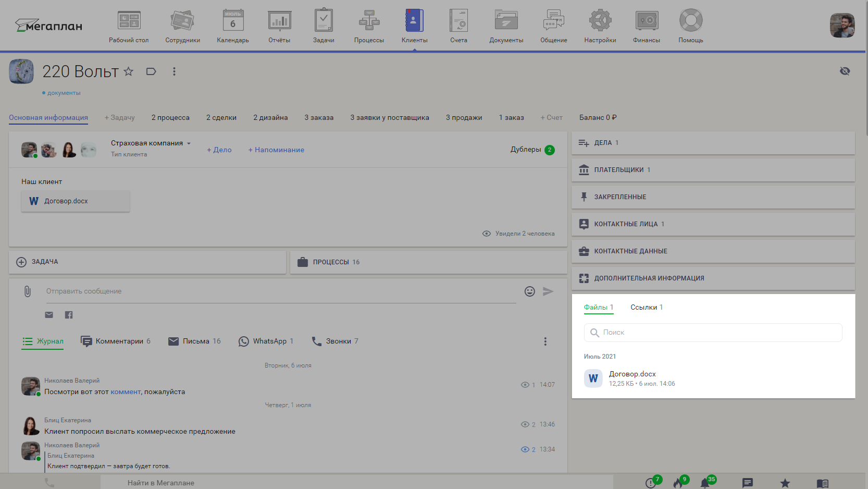Screen dimensions: 868x489
Task: Open Дублеры duplicates indicator
Action: pos(532,150)
